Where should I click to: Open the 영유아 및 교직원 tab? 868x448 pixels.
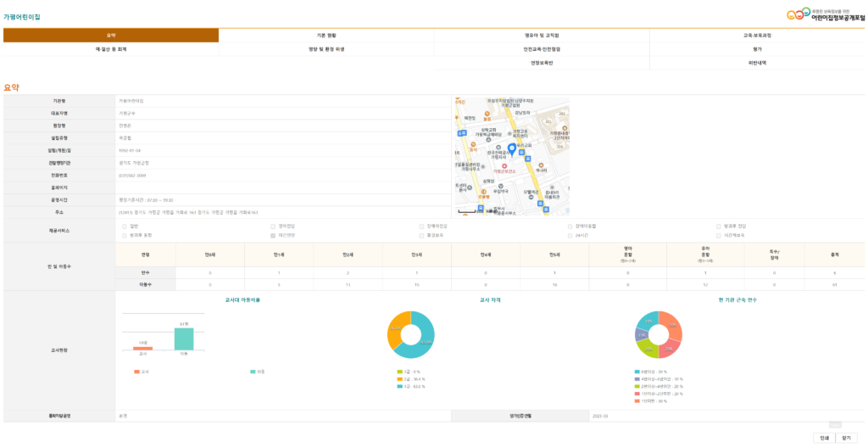tap(542, 36)
